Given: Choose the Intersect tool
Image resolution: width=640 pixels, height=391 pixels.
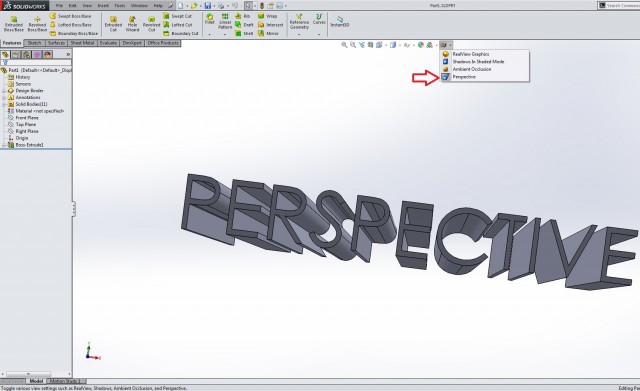Looking at the screenshot, I should point(271,24).
